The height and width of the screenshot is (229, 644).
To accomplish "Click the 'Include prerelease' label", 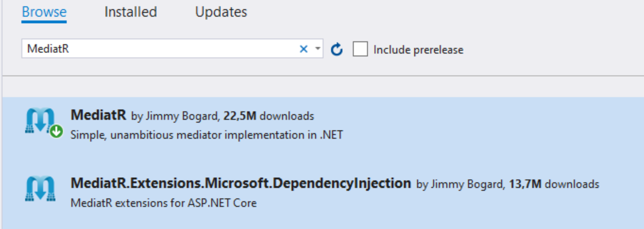I will pos(418,50).
